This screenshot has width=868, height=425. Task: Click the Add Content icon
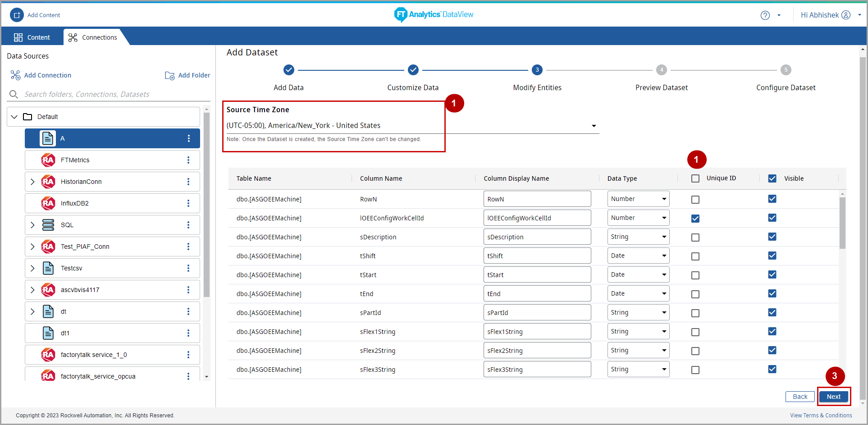click(x=17, y=15)
